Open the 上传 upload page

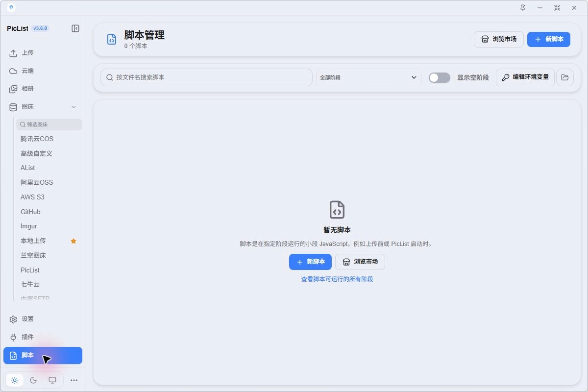tap(43, 53)
